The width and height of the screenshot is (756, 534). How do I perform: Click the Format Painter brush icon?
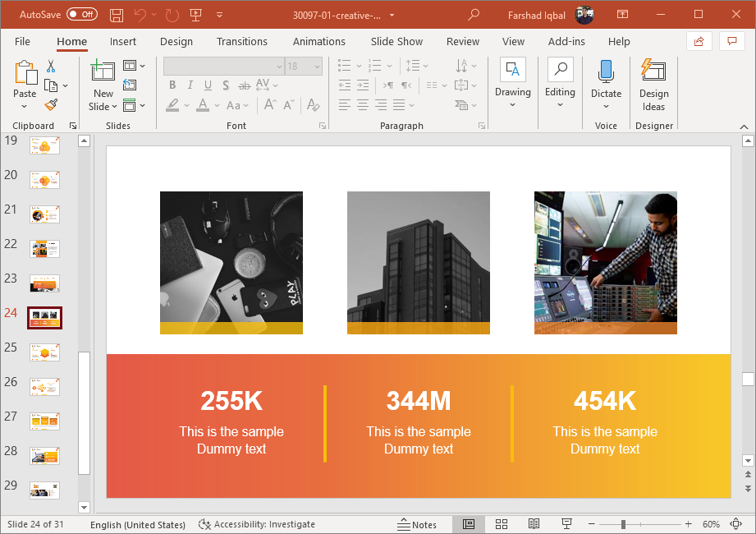pyautogui.click(x=51, y=105)
